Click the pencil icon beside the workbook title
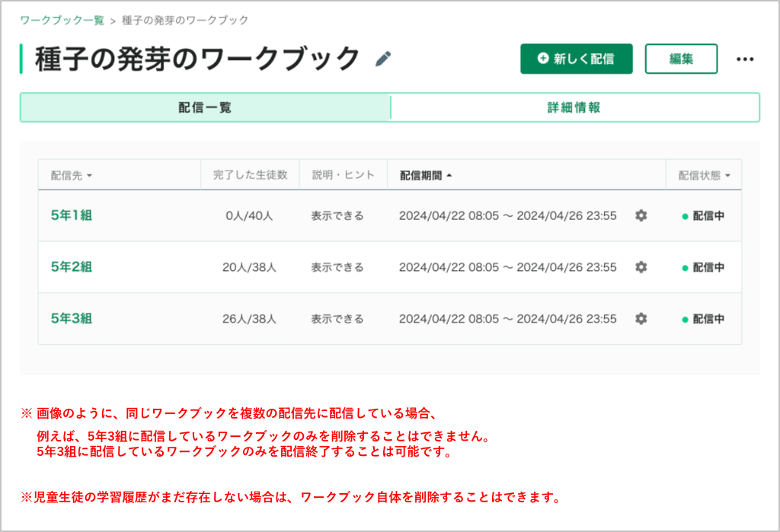780x532 pixels. [x=383, y=59]
